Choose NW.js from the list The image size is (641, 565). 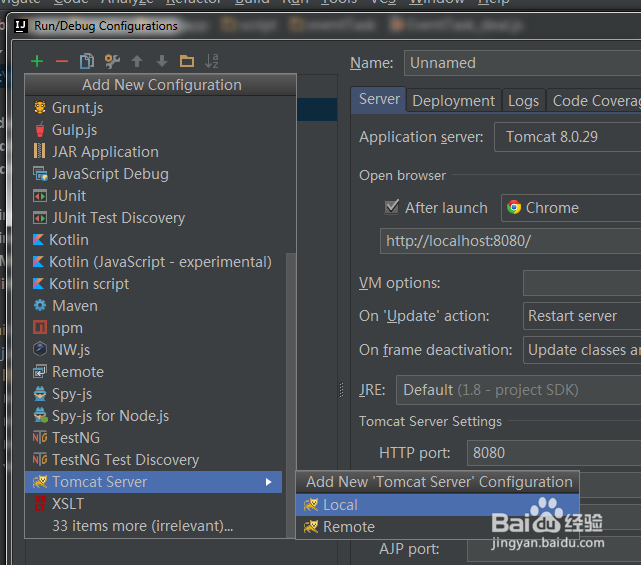tap(155, 350)
